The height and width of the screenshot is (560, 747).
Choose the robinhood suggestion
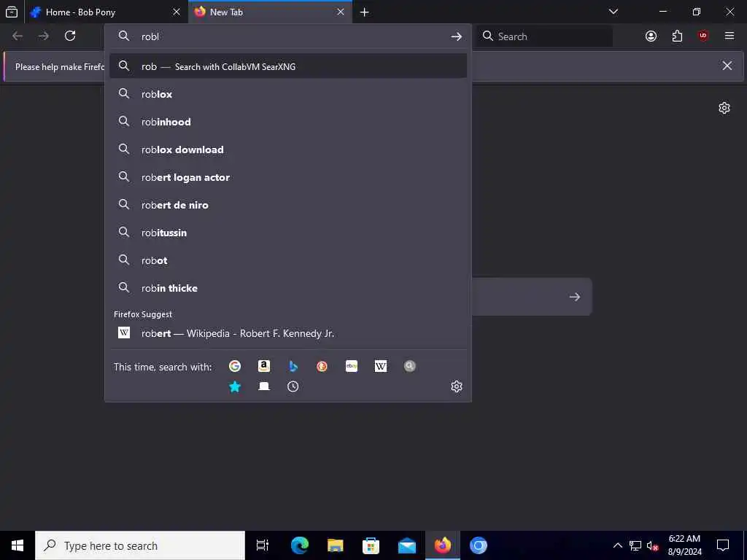click(287, 122)
